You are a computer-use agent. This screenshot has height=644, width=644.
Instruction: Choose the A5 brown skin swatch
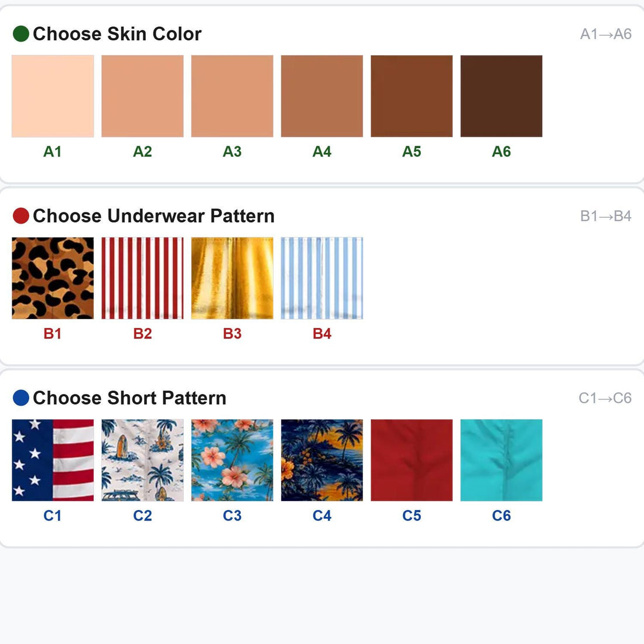tap(412, 96)
